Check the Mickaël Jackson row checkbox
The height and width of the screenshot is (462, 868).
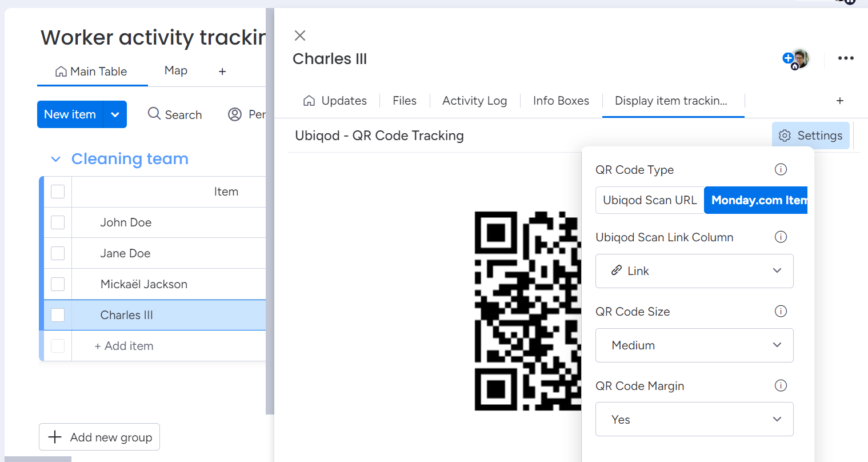pyautogui.click(x=58, y=284)
